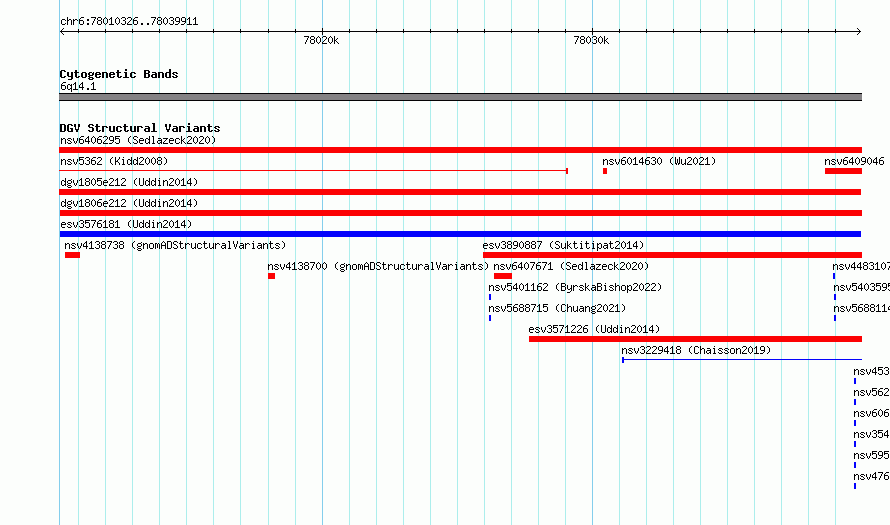Viewport: 890px width, 525px height.
Task: Select the small red marker under nsv6014630
Action: point(605,171)
